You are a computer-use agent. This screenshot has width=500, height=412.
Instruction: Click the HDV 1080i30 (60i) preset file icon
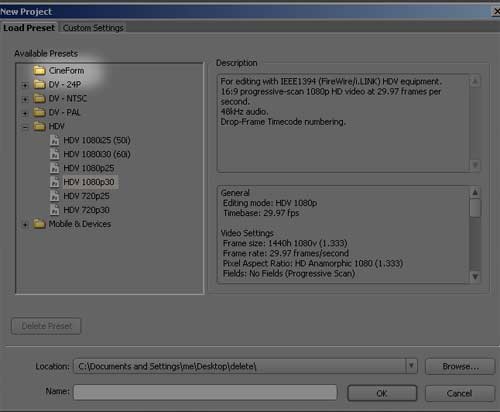click(x=54, y=154)
